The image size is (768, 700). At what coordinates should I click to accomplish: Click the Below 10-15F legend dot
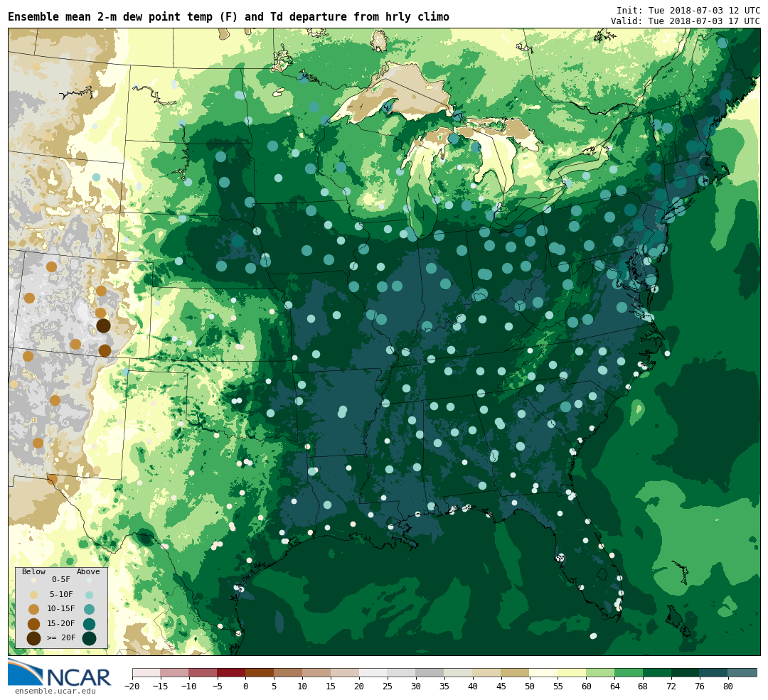33,609
